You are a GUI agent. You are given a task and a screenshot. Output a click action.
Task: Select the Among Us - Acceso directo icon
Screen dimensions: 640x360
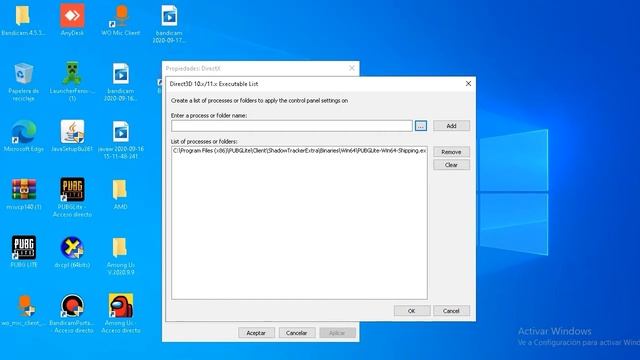[121, 305]
